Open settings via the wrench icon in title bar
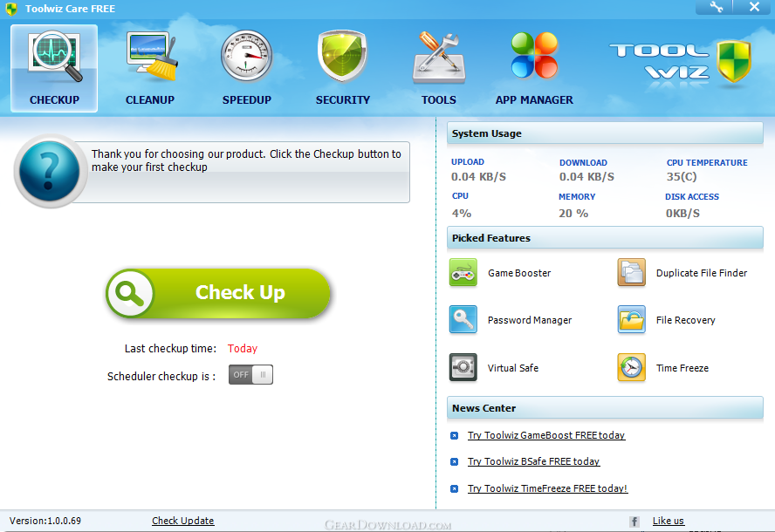The height and width of the screenshot is (532, 775). [x=716, y=7]
